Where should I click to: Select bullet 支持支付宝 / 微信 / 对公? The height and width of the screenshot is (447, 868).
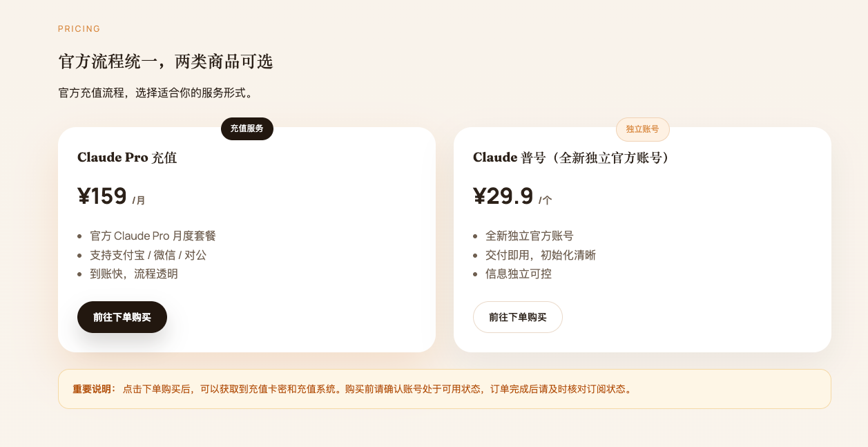148,255
